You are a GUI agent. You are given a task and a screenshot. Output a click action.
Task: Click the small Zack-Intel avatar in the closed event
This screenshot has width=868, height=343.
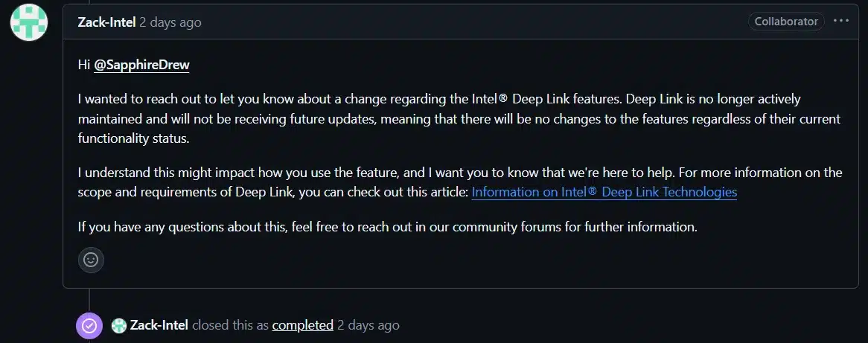point(118,325)
